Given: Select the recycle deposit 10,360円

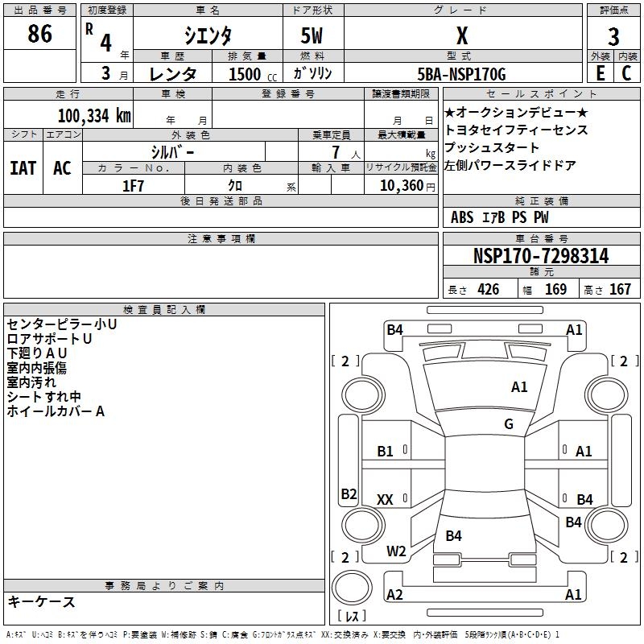Looking at the screenshot, I should tap(407, 186).
